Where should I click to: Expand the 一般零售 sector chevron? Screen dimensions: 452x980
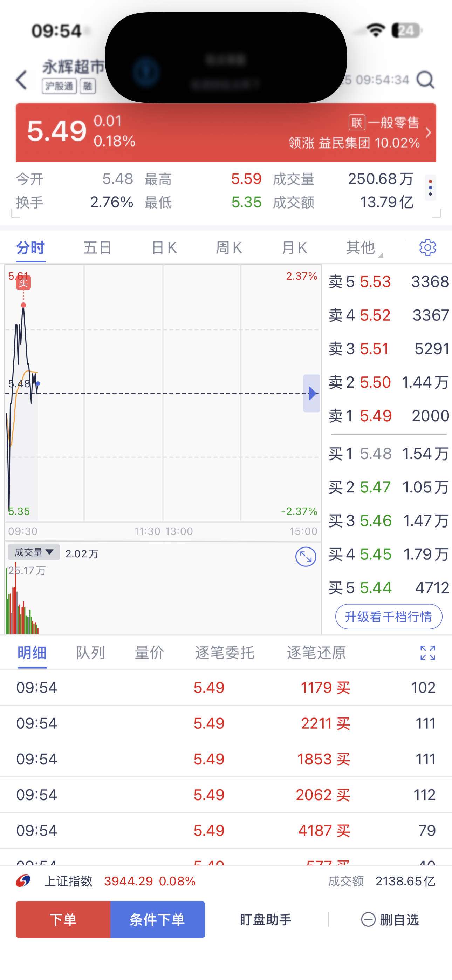tap(428, 132)
